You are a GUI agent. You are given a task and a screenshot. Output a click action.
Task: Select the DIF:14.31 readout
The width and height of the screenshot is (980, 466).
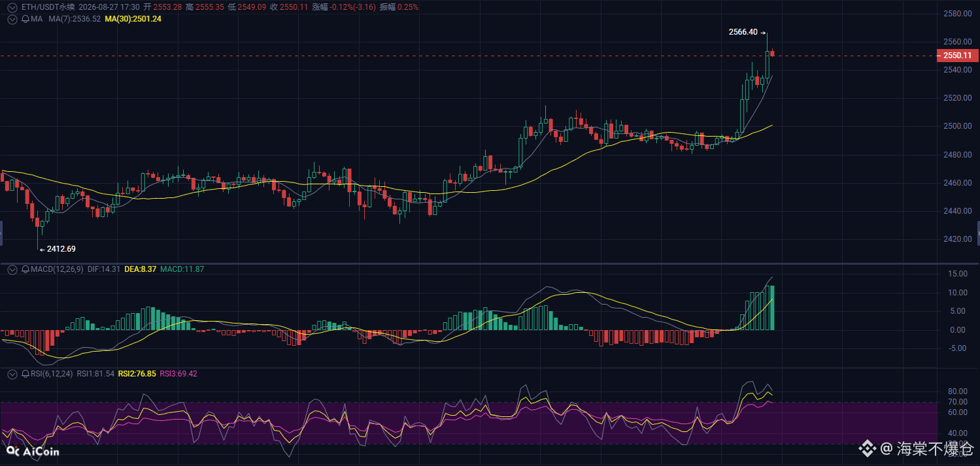(103, 269)
